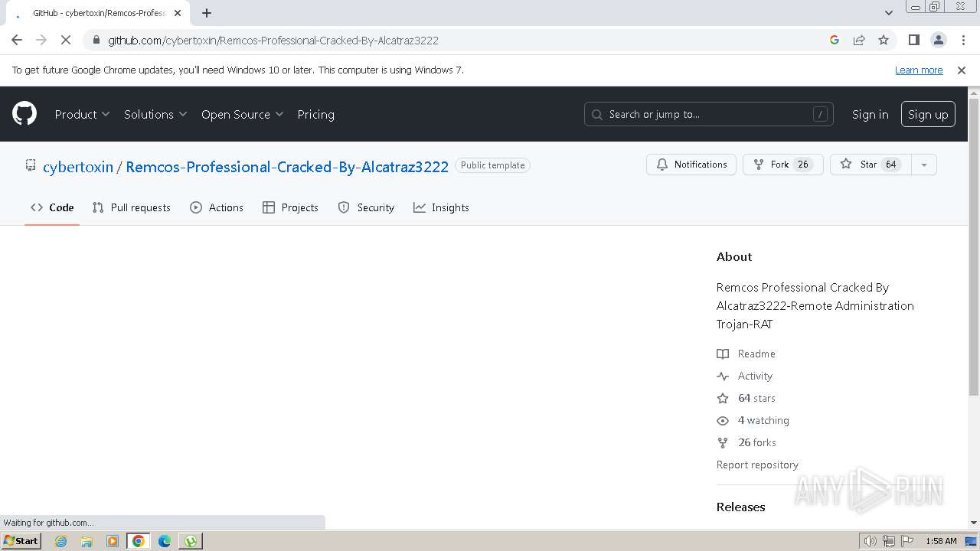Viewport: 980px width, 551px height.
Task: Switch to the Security tab
Action: [x=366, y=207]
